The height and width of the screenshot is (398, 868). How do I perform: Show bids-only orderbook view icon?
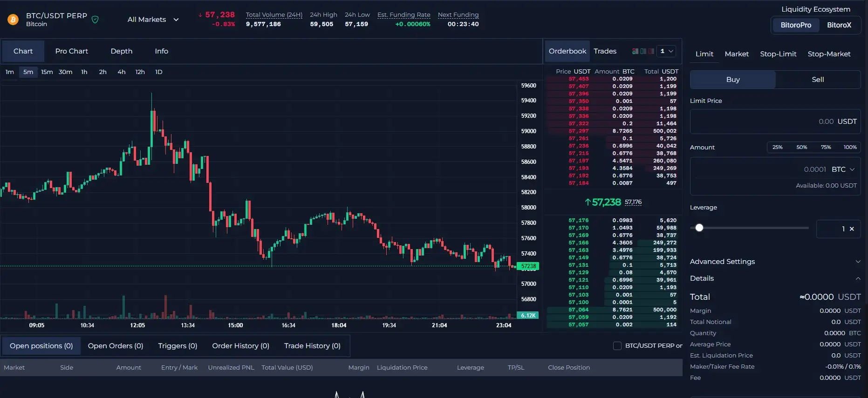[643, 51]
